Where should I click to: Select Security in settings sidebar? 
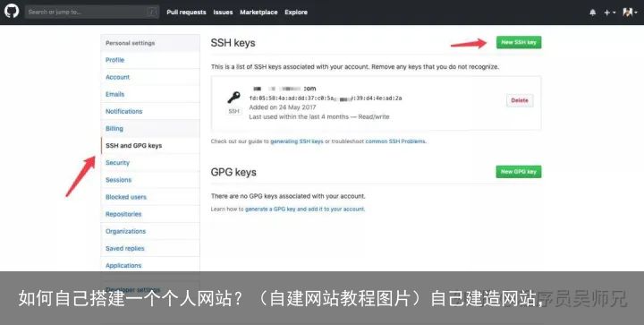click(117, 163)
